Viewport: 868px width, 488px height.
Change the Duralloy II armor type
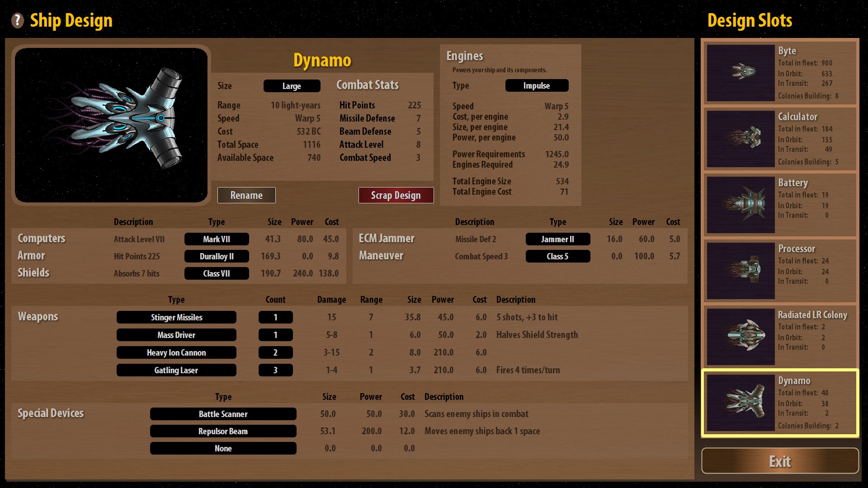point(217,256)
